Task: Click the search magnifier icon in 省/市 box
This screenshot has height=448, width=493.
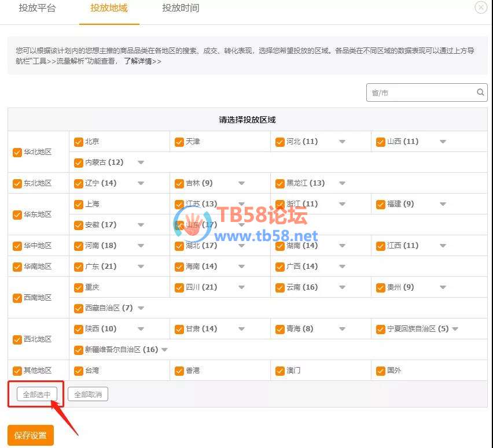Action: pyautogui.click(x=480, y=92)
